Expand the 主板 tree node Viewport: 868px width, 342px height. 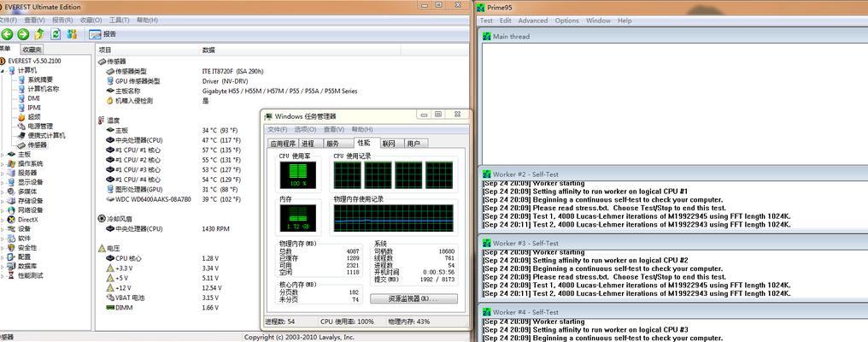[x=3, y=154]
